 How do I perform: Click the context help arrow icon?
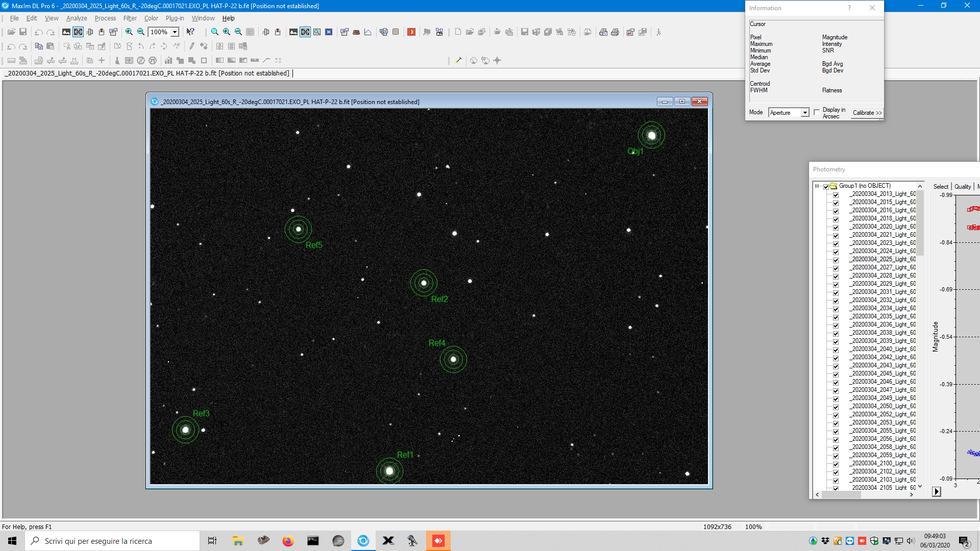[x=190, y=32]
